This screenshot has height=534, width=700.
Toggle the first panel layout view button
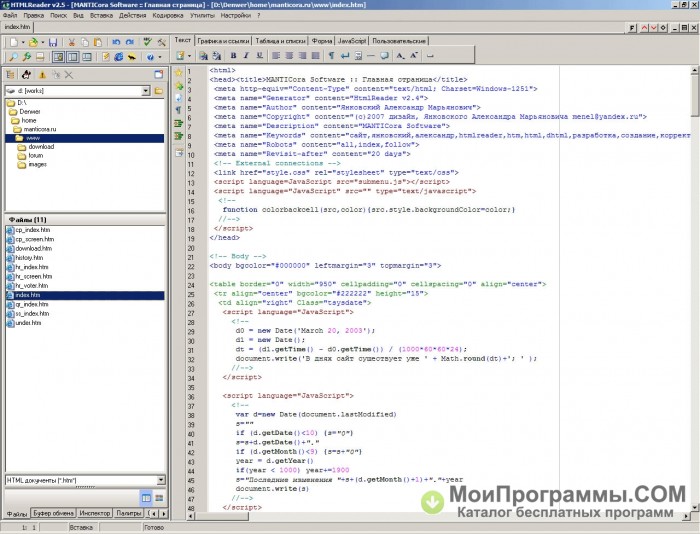pyautogui.click(x=58, y=57)
